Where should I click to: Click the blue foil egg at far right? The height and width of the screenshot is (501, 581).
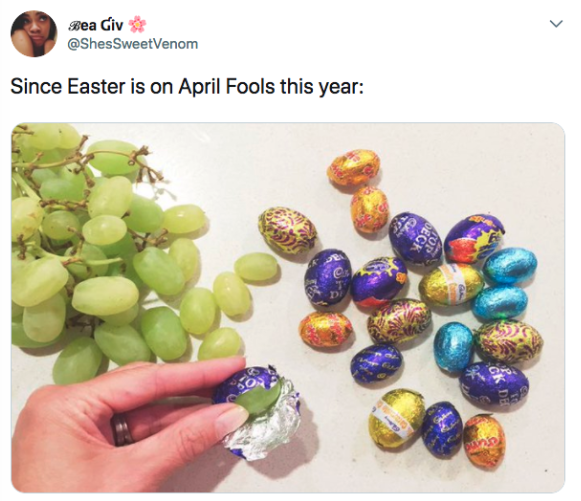coord(510,266)
